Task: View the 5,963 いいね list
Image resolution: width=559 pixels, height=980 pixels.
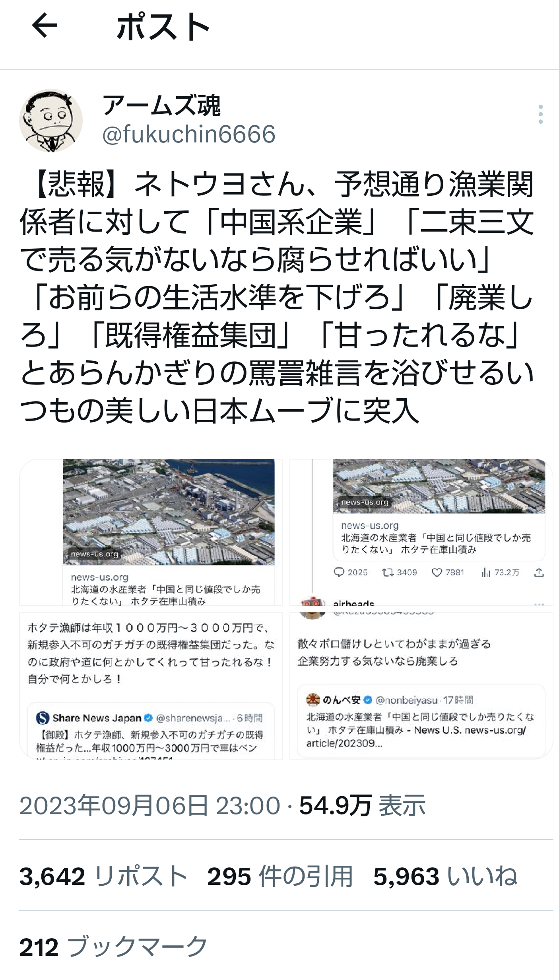Action: pyautogui.click(x=445, y=876)
